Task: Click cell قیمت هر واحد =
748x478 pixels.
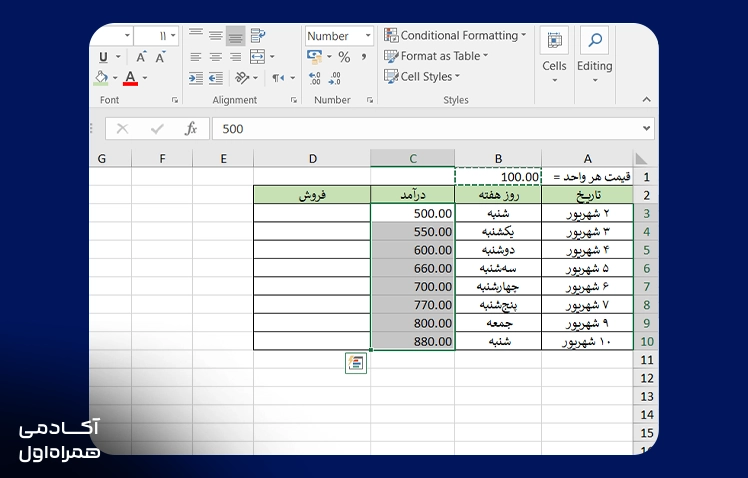Action: pos(587,177)
